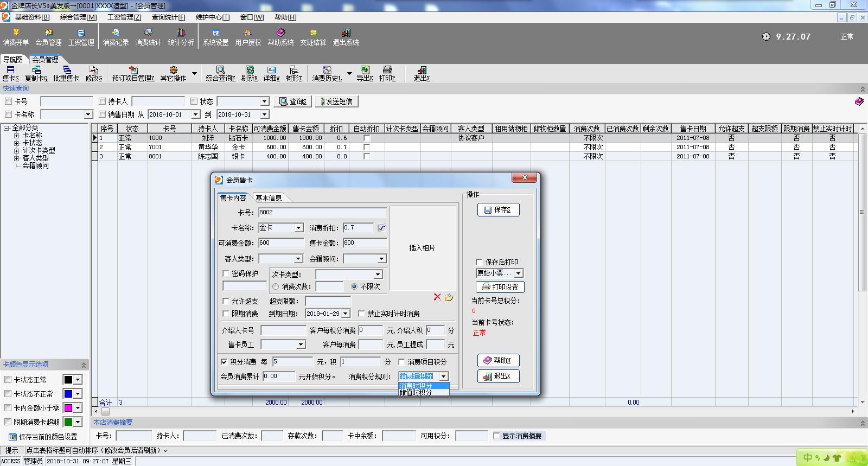Viewport: 868px width, 466px height.
Task: Open the 到期日期 date dropdown
Action: 345,314
